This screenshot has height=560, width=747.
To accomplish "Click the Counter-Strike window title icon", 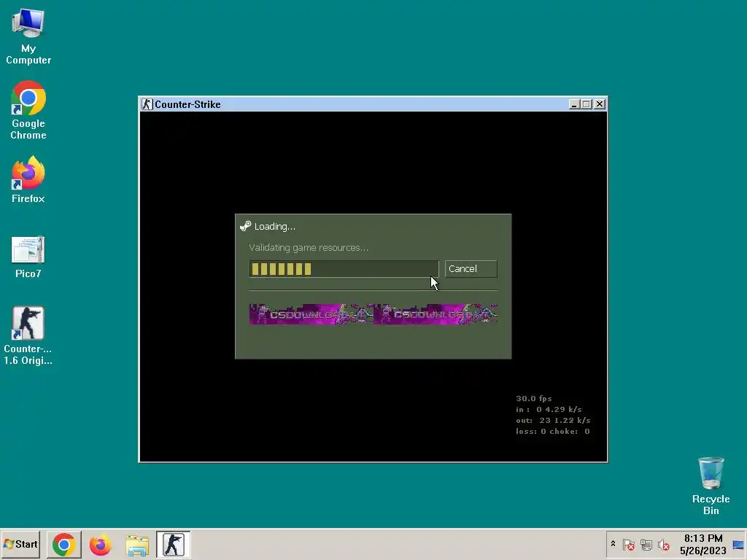I will [x=147, y=104].
